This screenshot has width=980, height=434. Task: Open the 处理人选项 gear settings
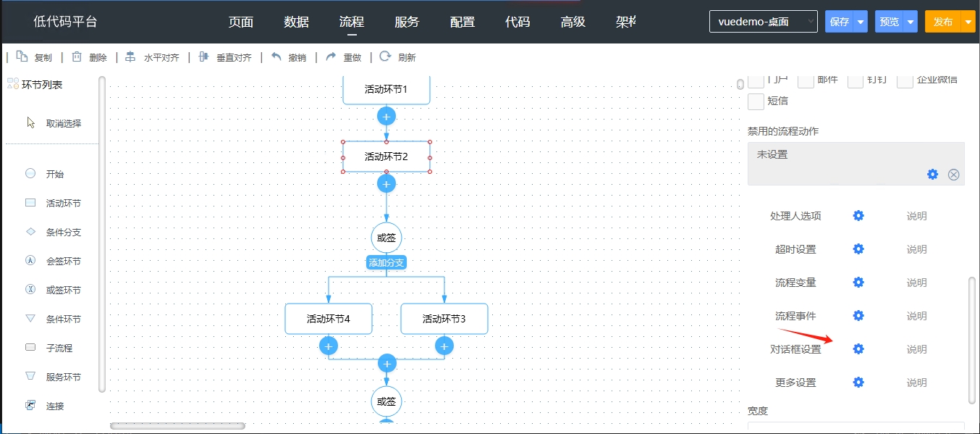click(x=858, y=216)
